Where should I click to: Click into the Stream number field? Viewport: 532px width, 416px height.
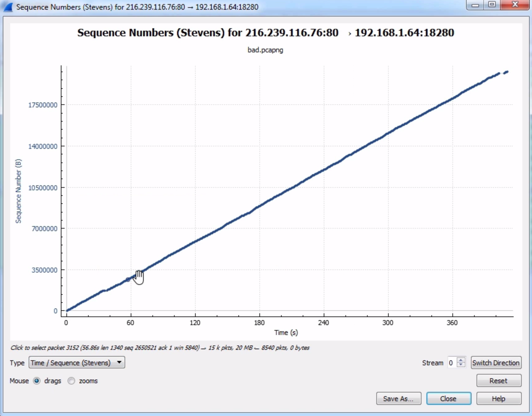[452, 363]
